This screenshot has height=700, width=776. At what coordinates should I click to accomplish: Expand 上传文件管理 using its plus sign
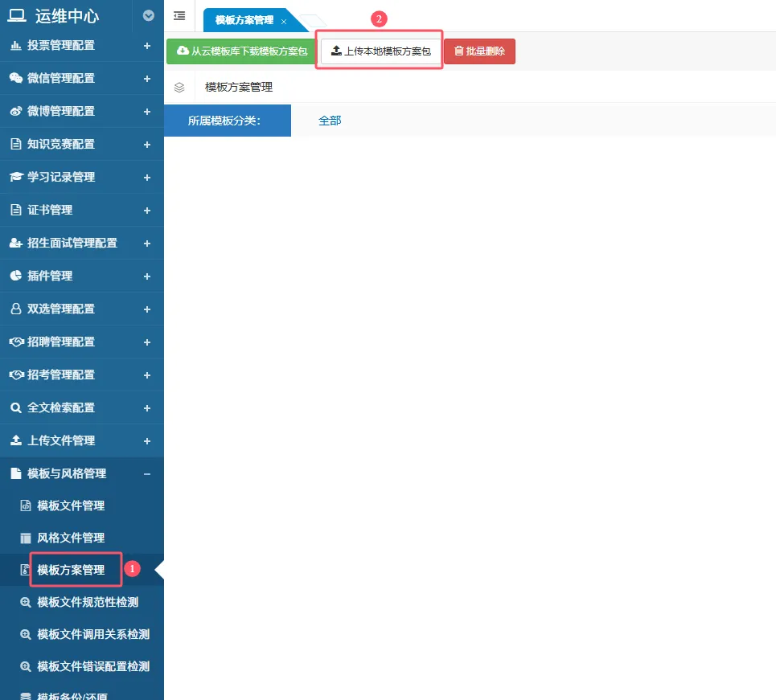[147, 440]
